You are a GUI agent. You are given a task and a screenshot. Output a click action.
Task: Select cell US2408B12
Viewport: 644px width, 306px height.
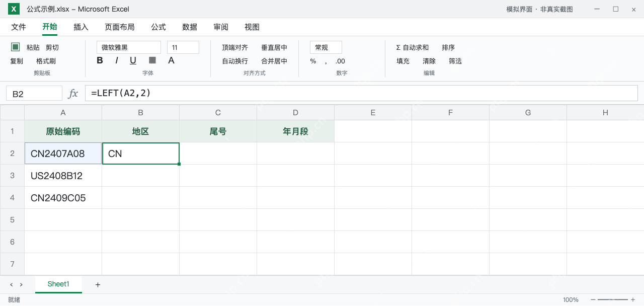coord(63,176)
